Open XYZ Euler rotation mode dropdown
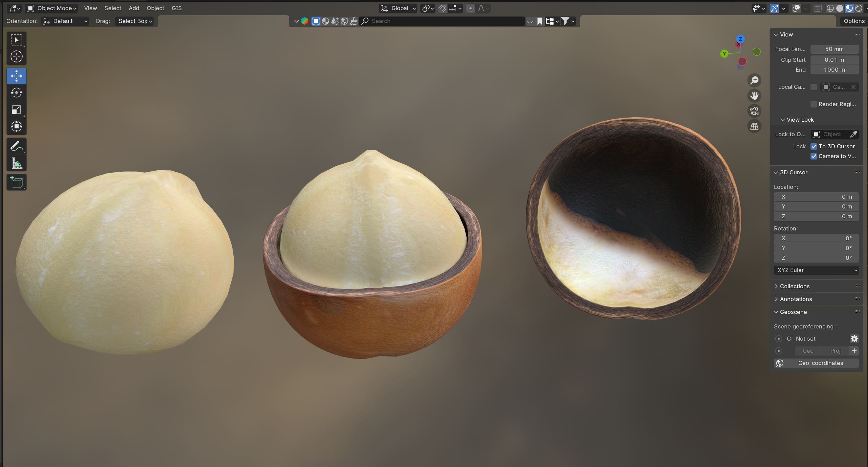This screenshot has height=467, width=868. (x=816, y=270)
